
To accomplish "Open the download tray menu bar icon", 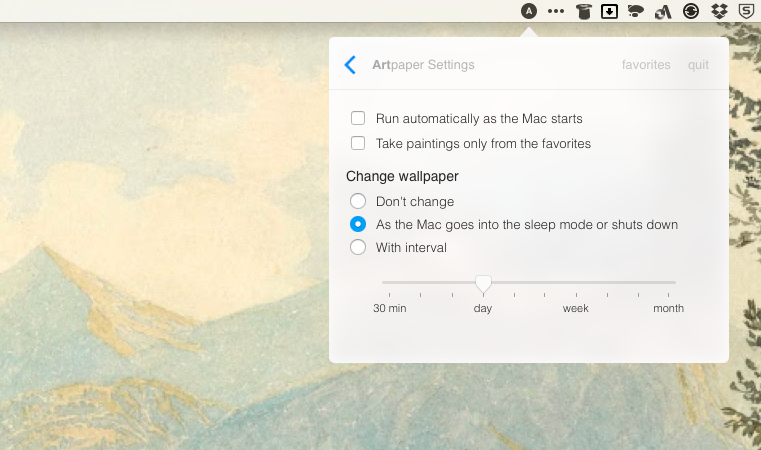I will pos(609,11).
